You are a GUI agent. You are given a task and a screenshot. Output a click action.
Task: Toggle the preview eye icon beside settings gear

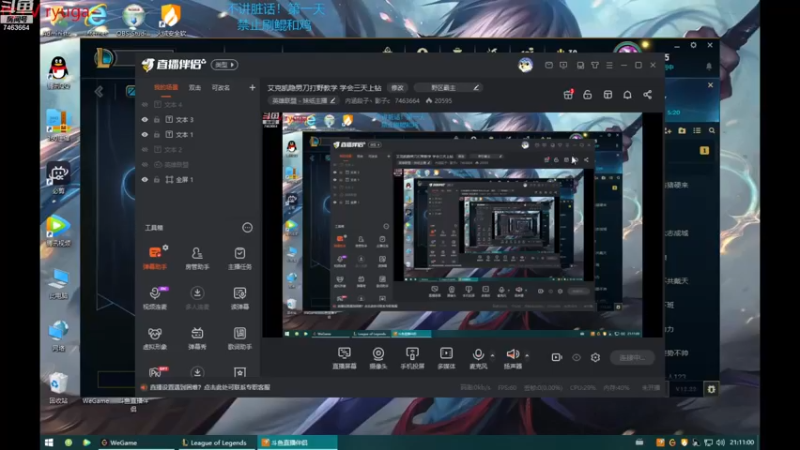[576, 358]
